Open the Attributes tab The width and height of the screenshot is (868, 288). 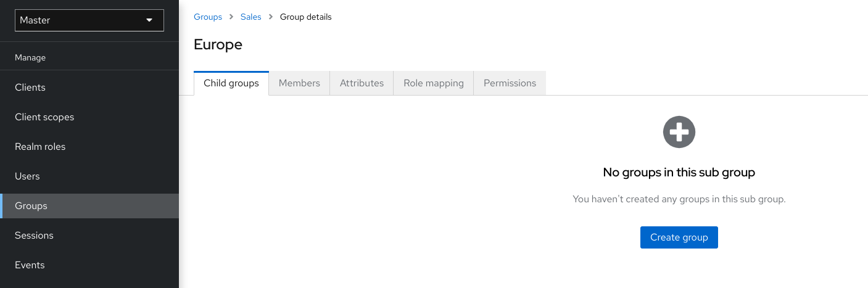pos(362,83)
